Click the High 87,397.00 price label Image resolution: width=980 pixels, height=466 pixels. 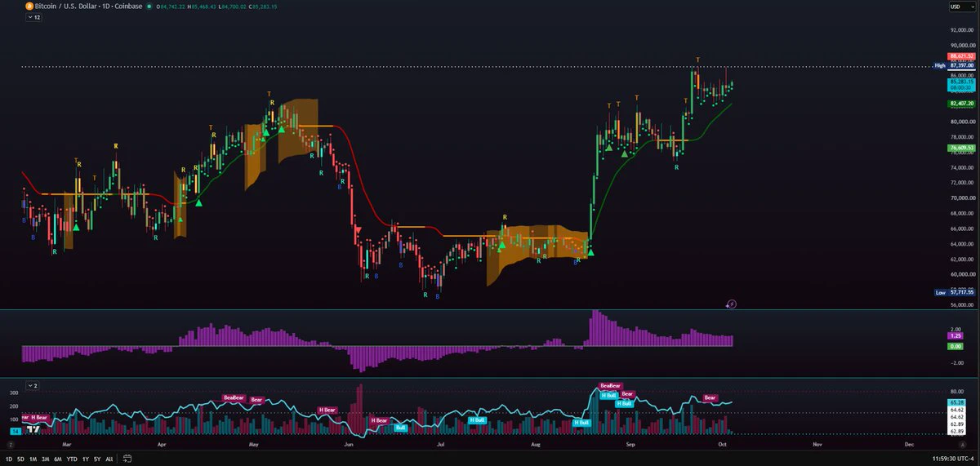[955, 65]
